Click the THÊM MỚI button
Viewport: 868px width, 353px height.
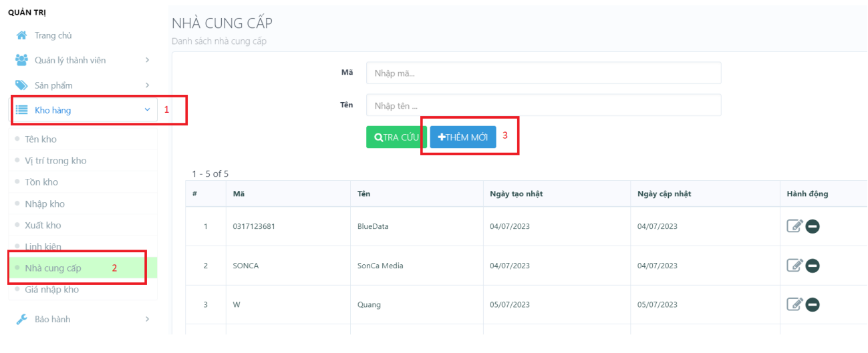pos(463,137)
